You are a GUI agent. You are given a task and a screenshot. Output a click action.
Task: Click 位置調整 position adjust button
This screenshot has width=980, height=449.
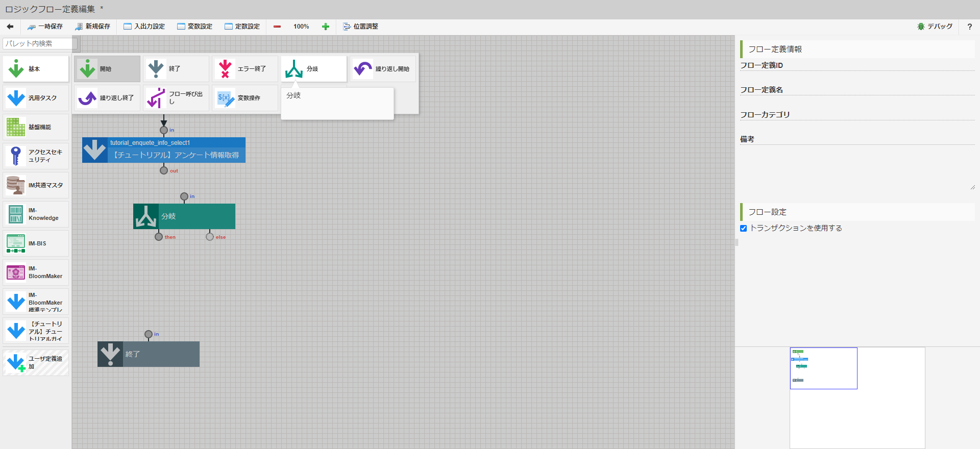[x=360, y=27]
